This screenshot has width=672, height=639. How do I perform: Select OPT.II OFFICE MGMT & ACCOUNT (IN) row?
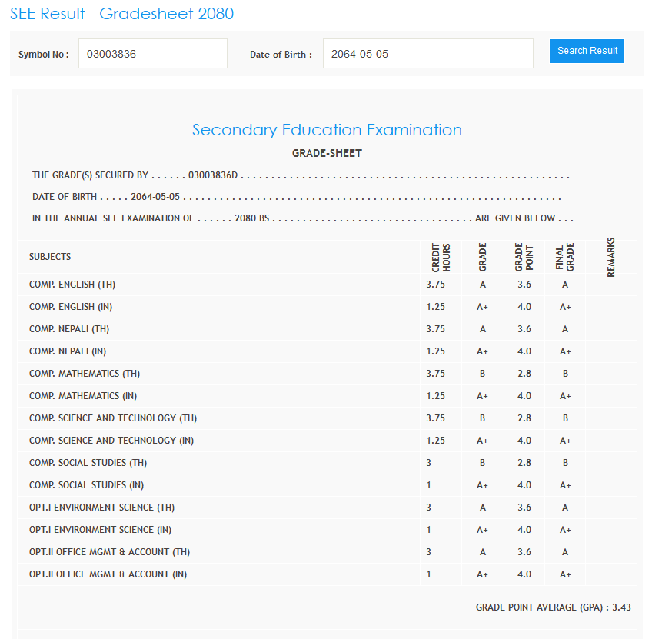pyautogui.click(x=108, y=574)
